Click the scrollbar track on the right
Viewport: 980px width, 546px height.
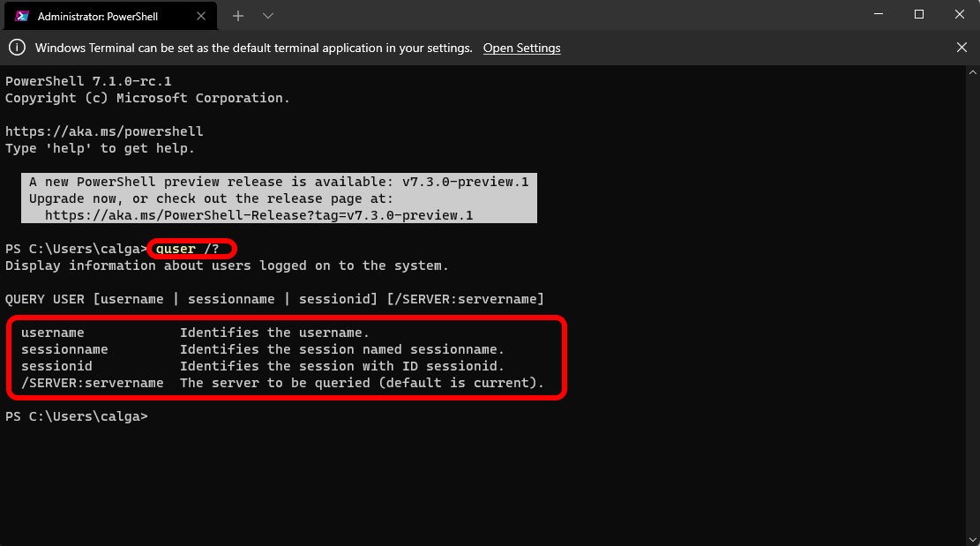coord(973,309)
